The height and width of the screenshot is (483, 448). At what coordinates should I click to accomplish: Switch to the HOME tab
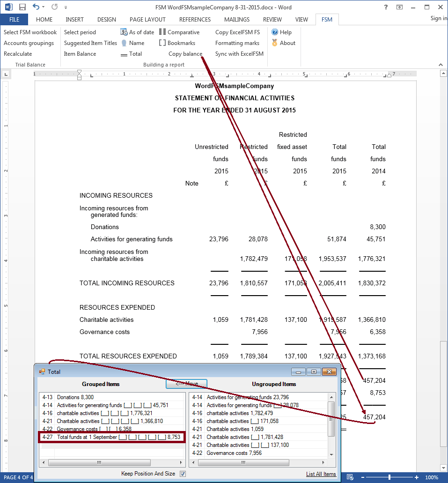point(44,19)
